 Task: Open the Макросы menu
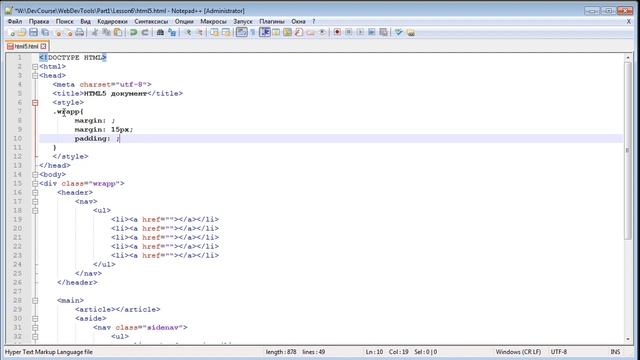[x=213, y=21]
